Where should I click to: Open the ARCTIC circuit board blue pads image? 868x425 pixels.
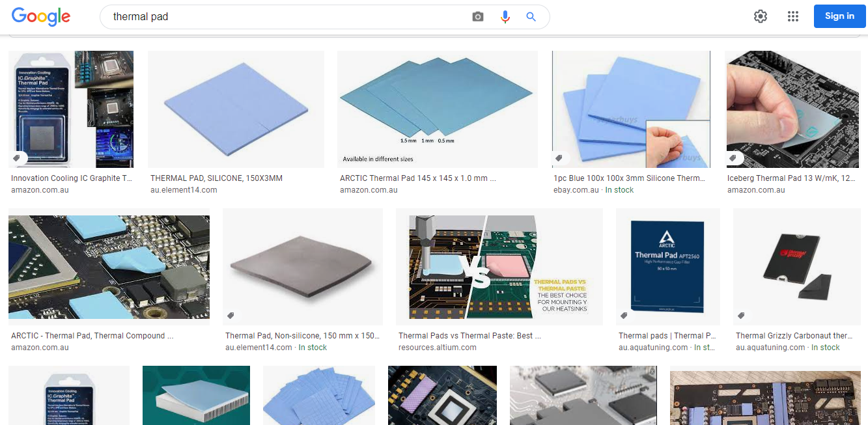click(x=109, y=267)
